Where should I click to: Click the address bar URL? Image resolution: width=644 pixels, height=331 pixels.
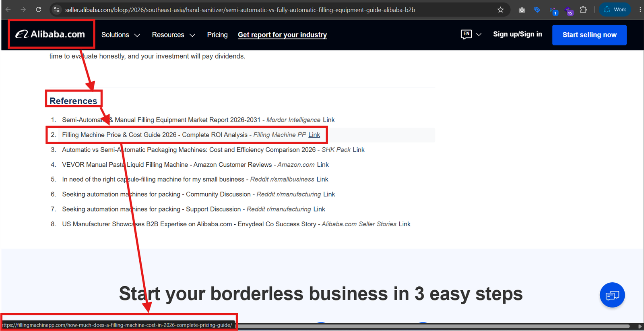240,10
